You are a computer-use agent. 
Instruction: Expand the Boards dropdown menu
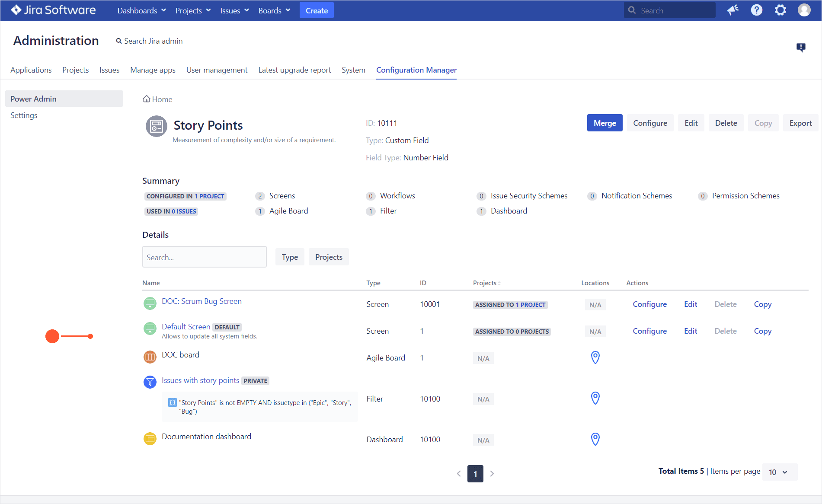click(x=274, y=10)
